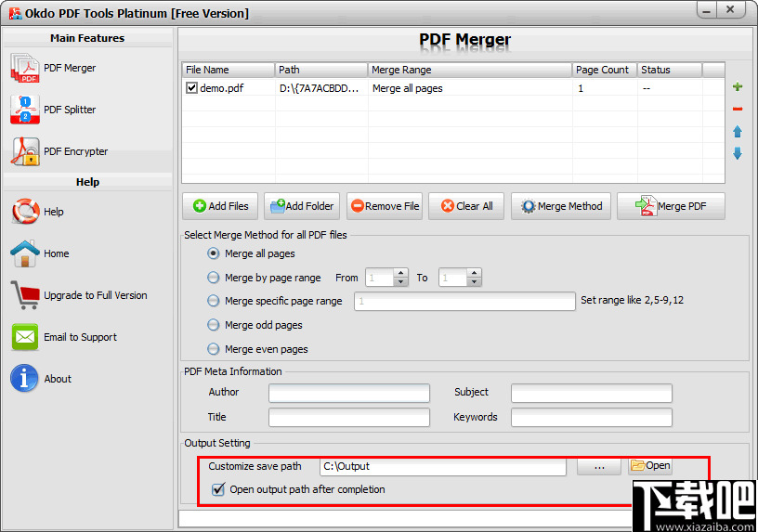Viewport: 758px width, 532px height.
Task: Select Merge even pages option
Action: tap(214, 348)
